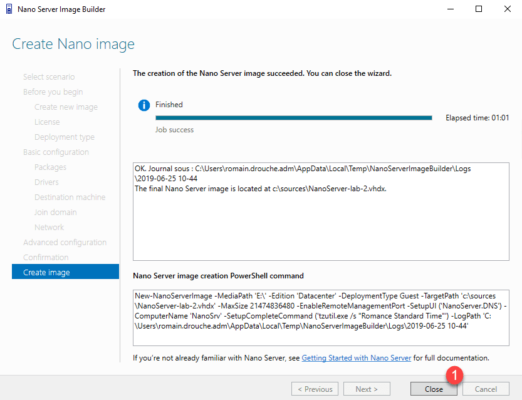The width and height of the screenshot is (522, 400).
Task: Click the Close button to exit wizard
Action: (x=434, y=389)
